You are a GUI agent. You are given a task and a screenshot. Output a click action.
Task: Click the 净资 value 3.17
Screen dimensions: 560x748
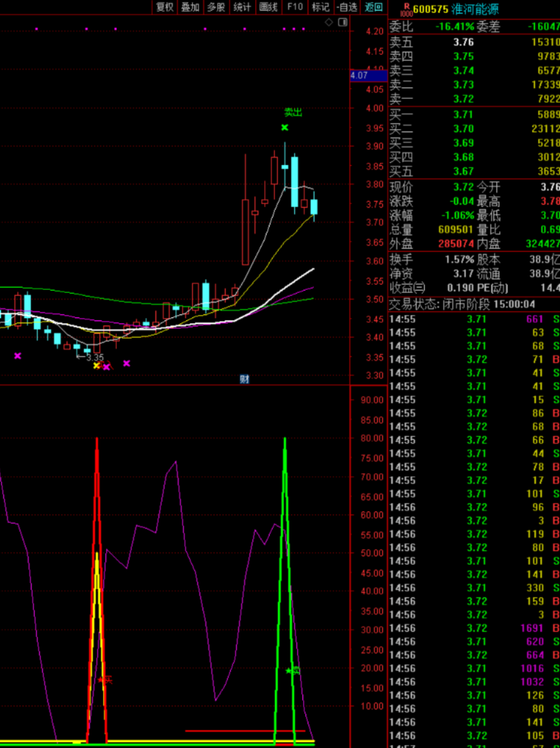tap(463, 273)
